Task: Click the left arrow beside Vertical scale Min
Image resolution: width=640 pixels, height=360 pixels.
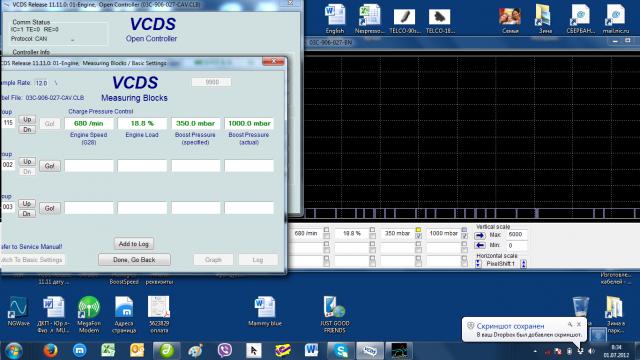Action: pyautogui.click(x=480, y=245)
